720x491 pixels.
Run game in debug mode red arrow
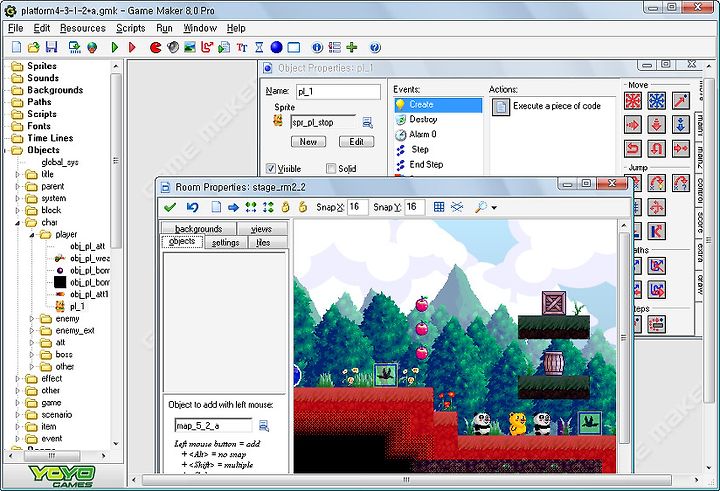pyautogui.click(x=132, y=47)
